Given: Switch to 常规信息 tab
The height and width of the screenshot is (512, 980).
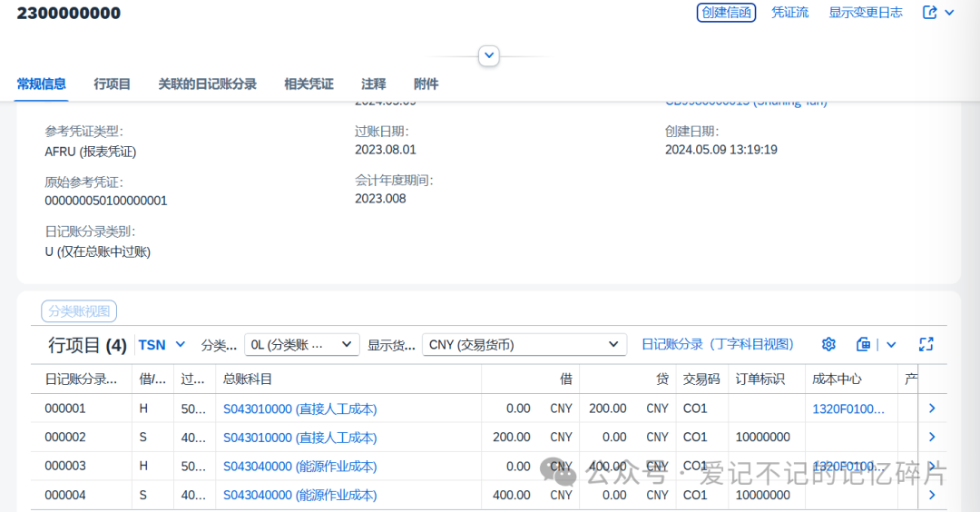Looking at the screenshot, I should click(x=41, y=84).
